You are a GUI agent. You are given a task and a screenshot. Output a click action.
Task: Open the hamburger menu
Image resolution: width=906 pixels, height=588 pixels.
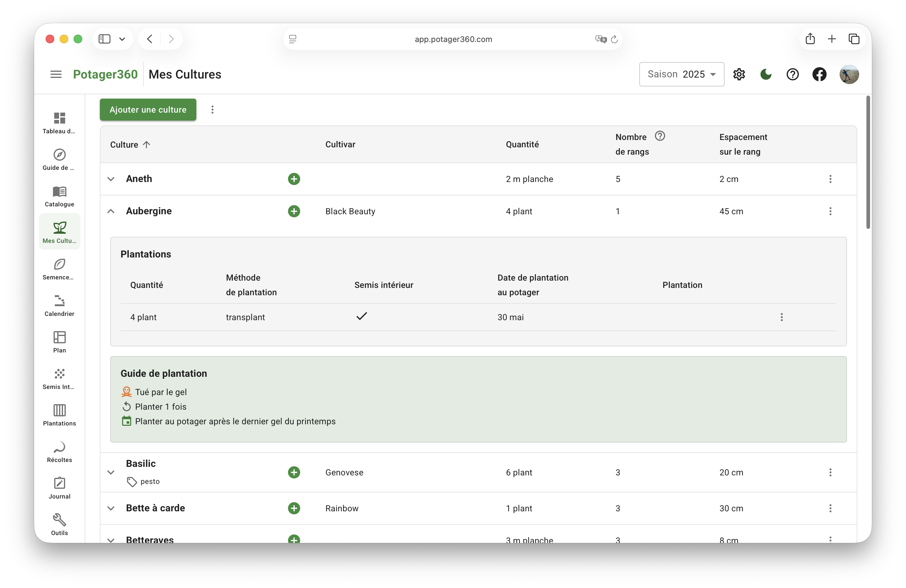pyautogui.click(x=56, y=74)
